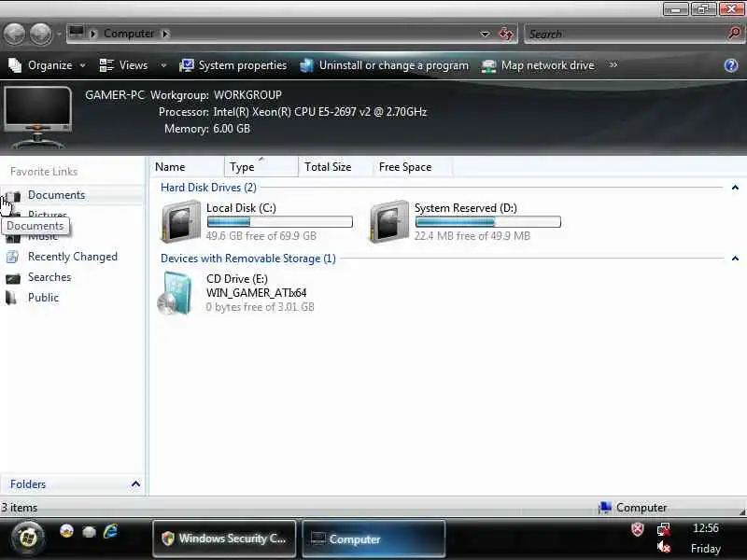Click the large monitor icon in details pane
This screenshot has width=747, height=560.
[x=37, y=117]
